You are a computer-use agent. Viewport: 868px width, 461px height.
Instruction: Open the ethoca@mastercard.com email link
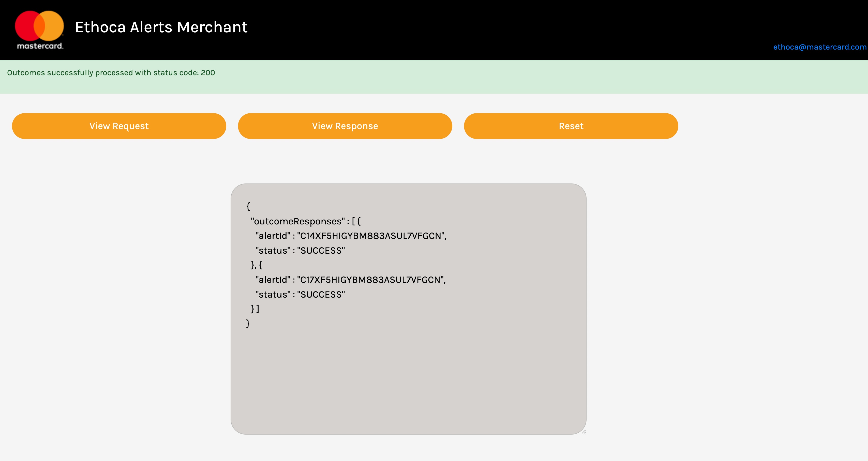point(819,47)
